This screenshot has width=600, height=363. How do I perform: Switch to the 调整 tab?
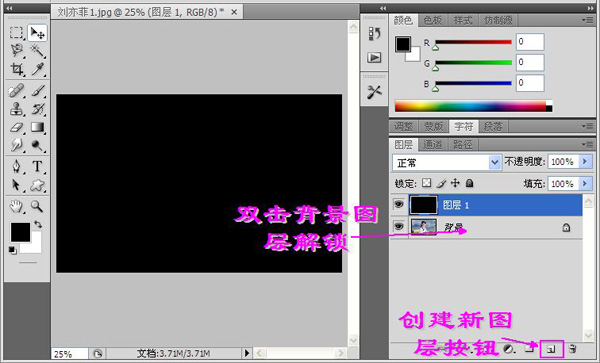click(404, 126)
